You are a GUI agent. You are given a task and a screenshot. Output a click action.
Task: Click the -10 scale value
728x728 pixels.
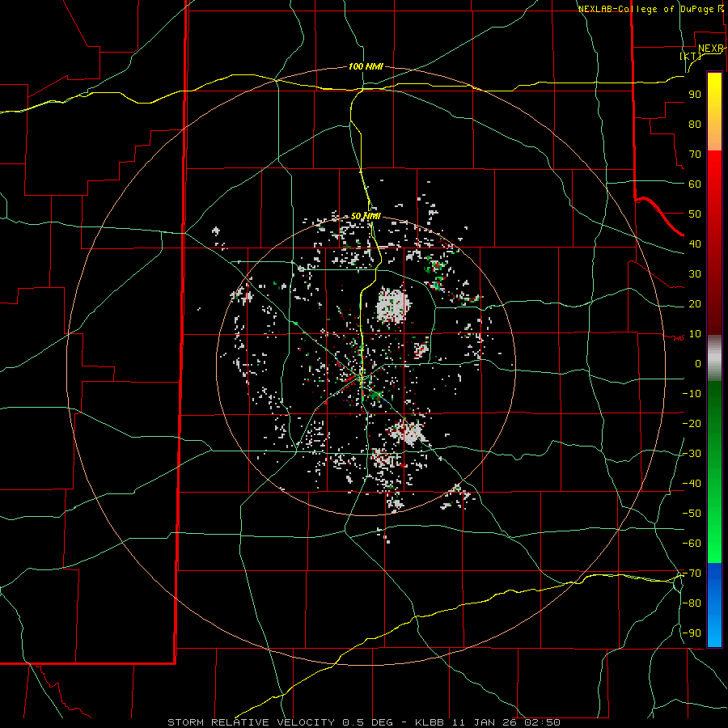pos(692,394)
